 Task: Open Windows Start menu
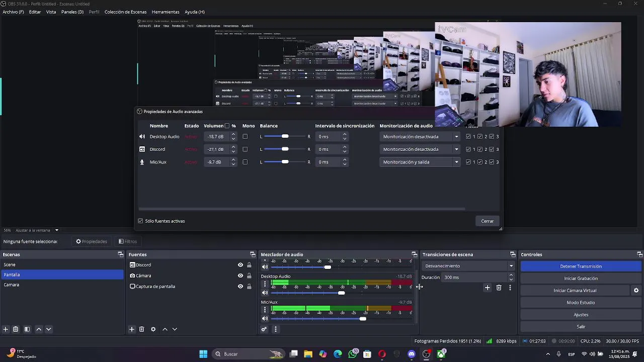tap(203, 354)
